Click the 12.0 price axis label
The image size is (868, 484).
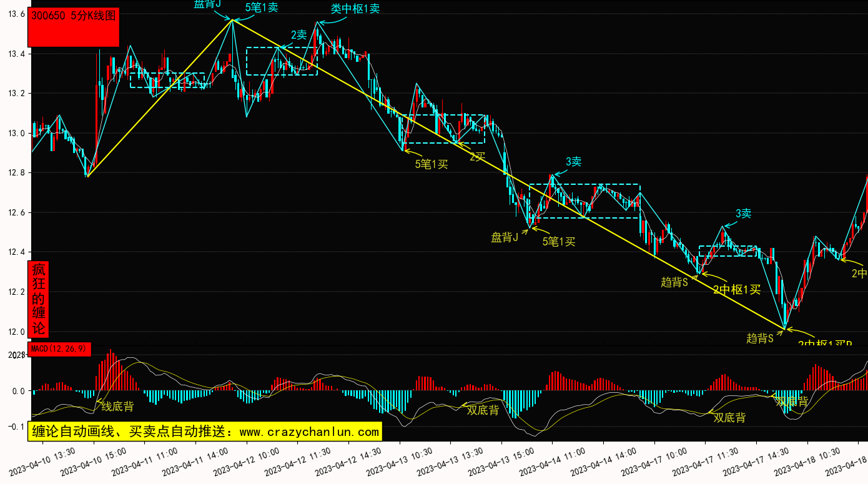[x=16, y=332]
